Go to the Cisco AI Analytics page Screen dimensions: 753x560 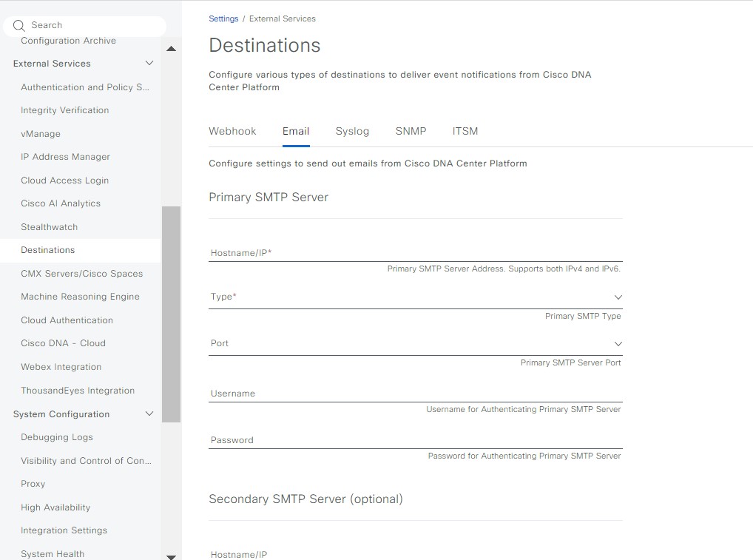coord(61,203)
